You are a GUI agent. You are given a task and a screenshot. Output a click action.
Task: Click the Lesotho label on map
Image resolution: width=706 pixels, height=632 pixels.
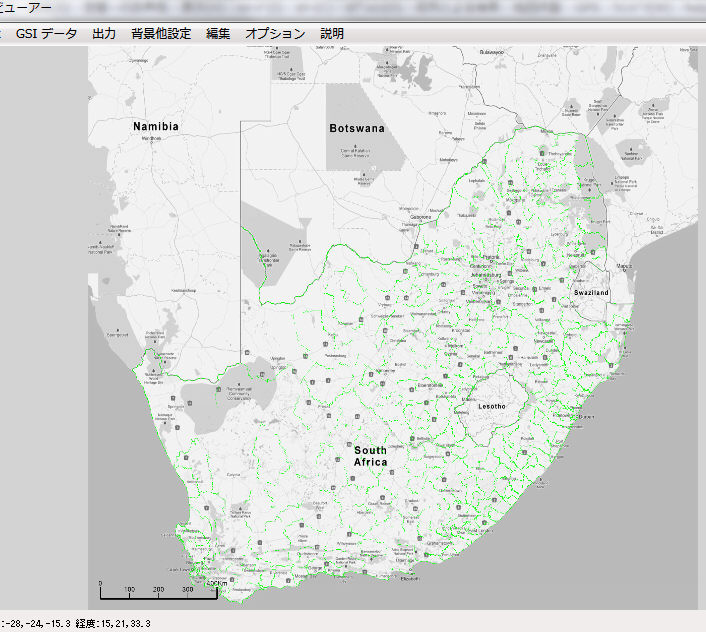[x=491, y=407]
